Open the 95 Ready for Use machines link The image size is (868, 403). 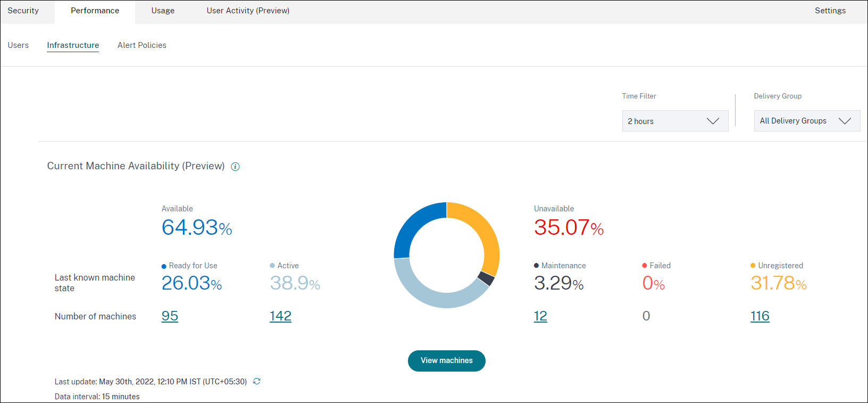click(170, 316)
